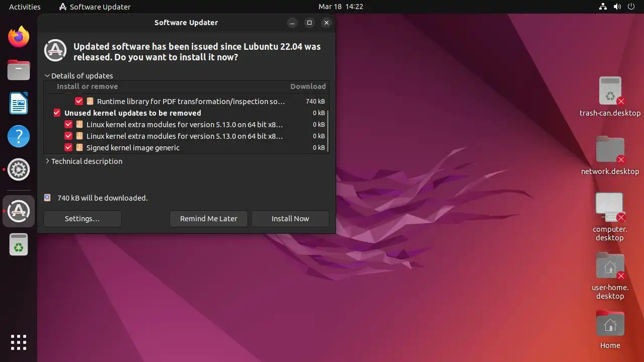Click package icon of Signed kernel image generic
644x362 pixels.
(79, 147)
